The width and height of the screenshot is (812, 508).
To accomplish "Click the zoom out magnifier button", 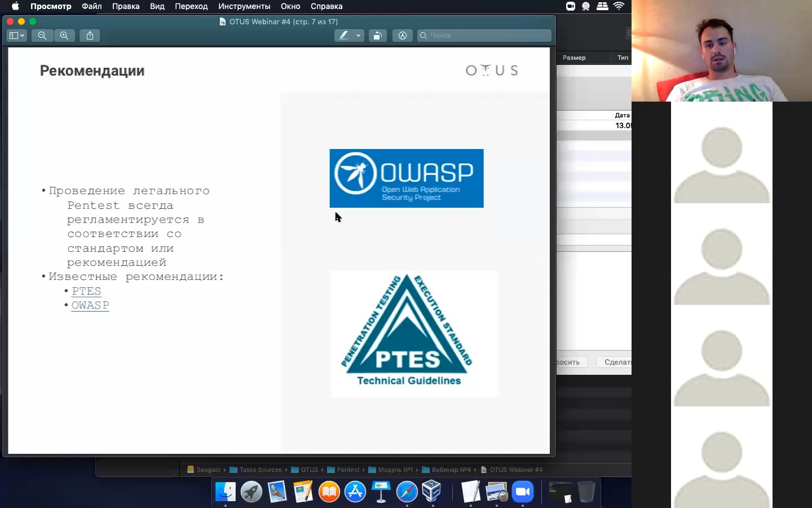I will (42, 36).
